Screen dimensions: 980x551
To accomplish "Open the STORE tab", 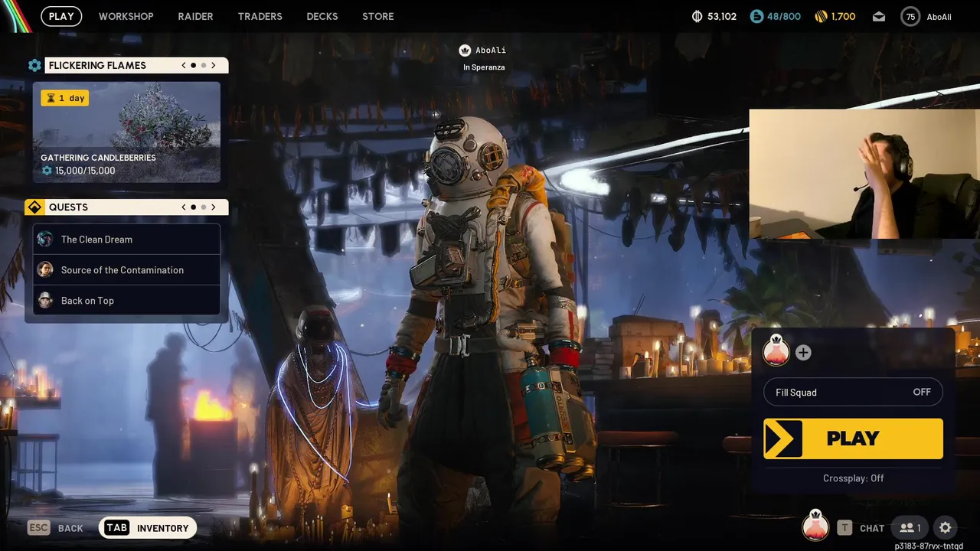I will [x=377, y=16].
